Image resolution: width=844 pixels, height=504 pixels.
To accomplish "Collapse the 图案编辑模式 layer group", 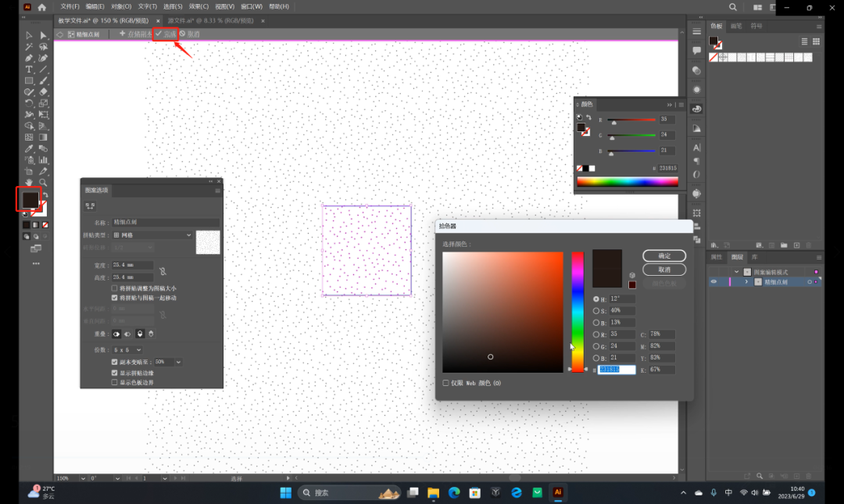I will click(736, 272).
